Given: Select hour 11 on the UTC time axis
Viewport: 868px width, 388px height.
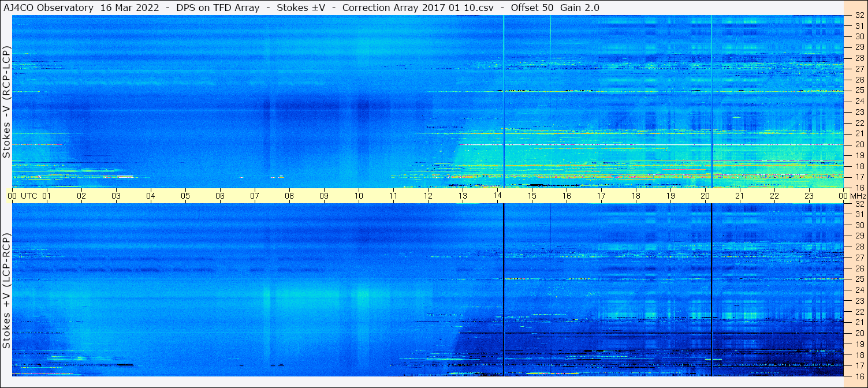Looking at the screenshot, I should coord(393,196).
